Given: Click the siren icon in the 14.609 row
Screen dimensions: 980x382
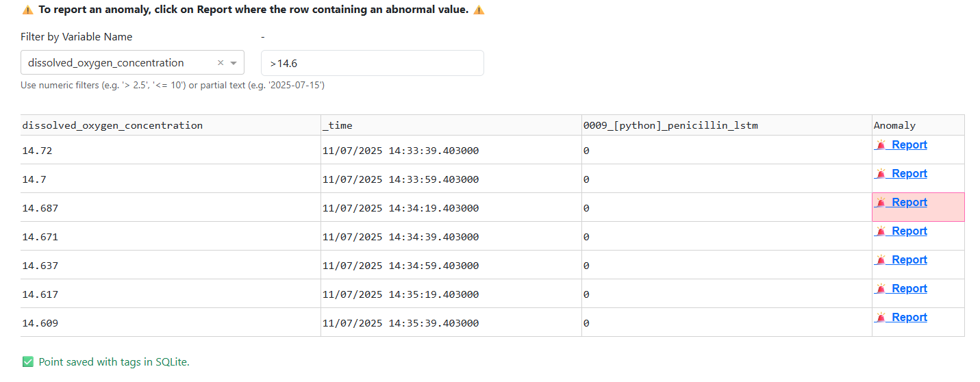Looking at the screenshot, I should coord(881,318).
